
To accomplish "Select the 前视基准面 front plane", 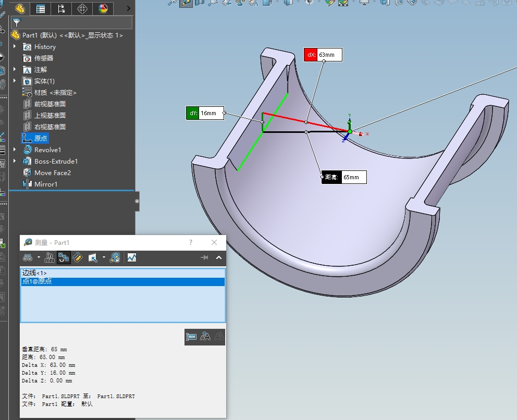I will click(44, 104).
